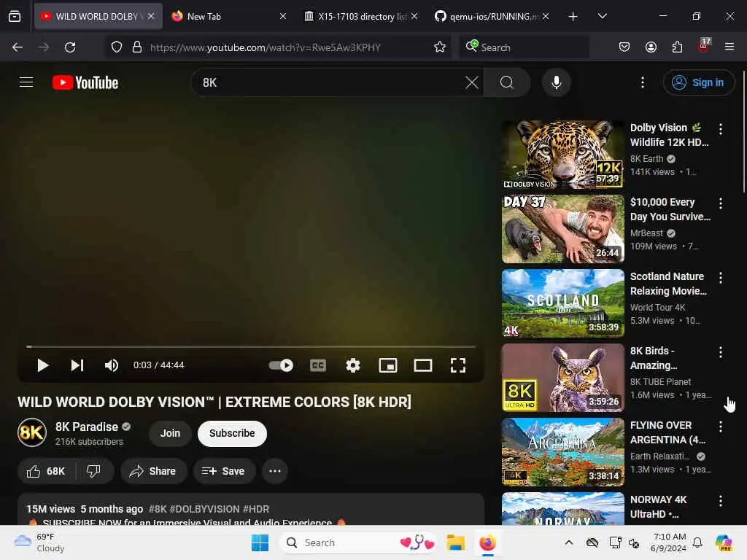Search with your voice microphone
This screenshot has height=560, width=747.
click(x=556, y=82)
